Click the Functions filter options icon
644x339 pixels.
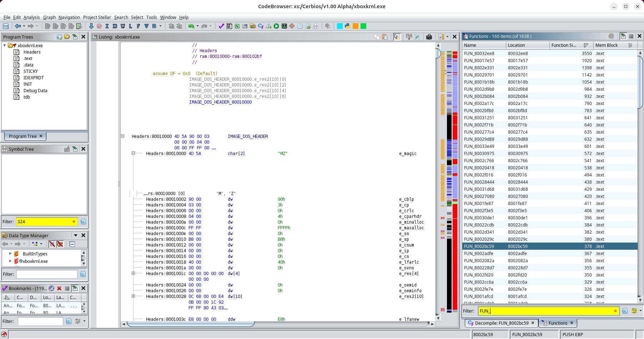coord(634,311)
